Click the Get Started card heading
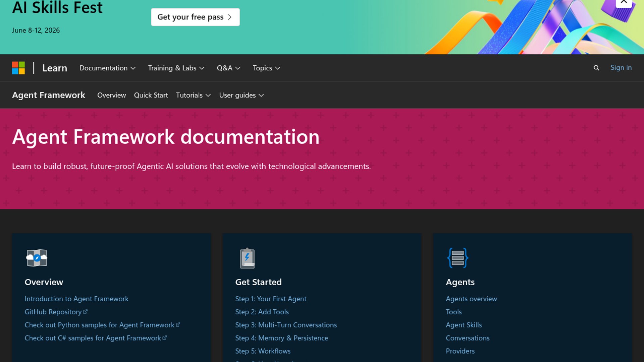 click(258, 282)
